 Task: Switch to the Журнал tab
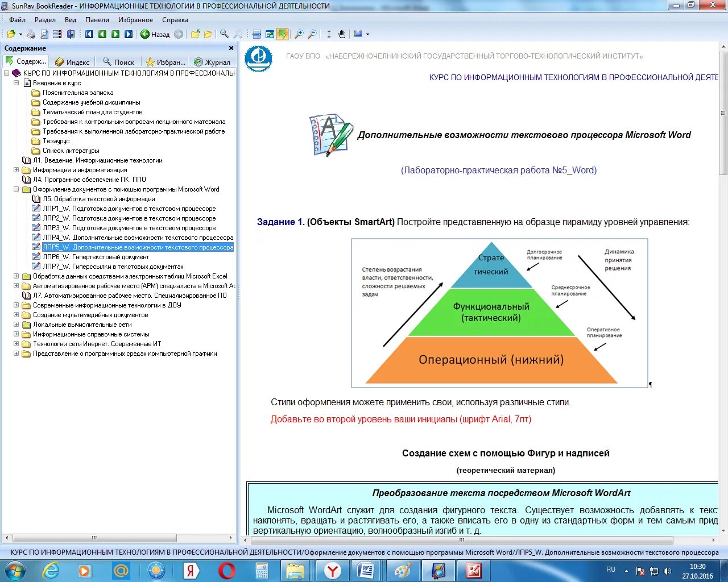(x=212, y=62)
